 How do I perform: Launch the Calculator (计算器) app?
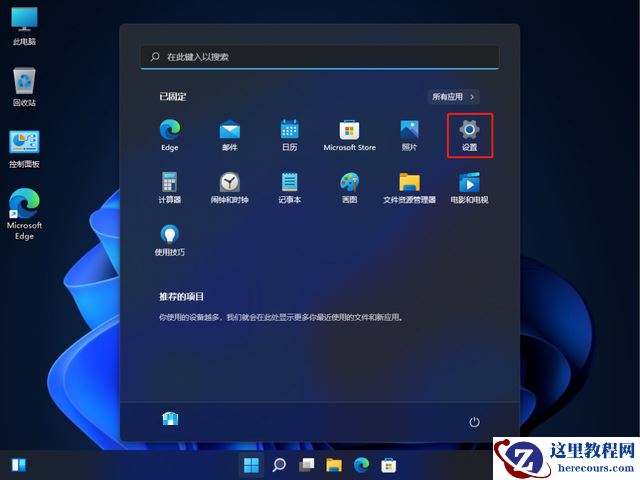point(170,187)
